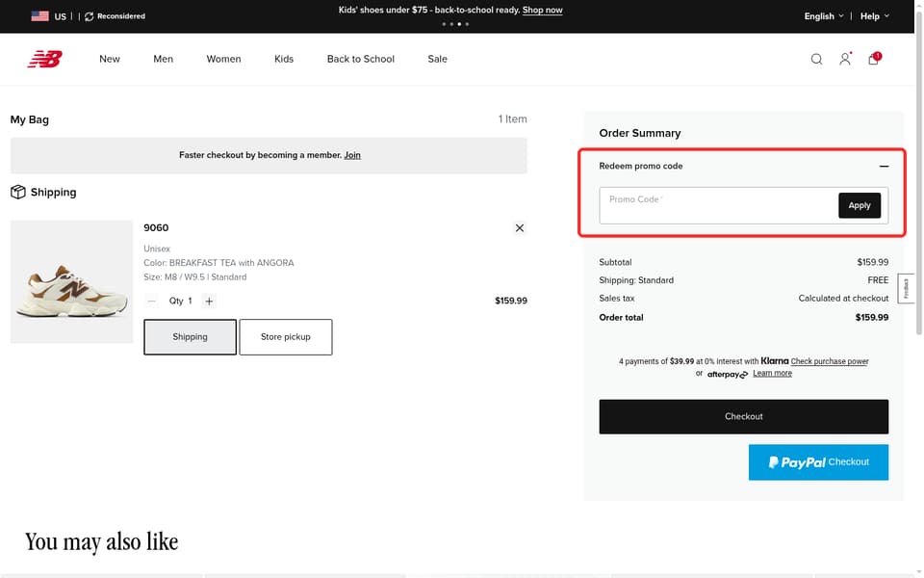924x578 pixels.
Task: Remove the 9060 item with X icon
Action: pos(519,227)
